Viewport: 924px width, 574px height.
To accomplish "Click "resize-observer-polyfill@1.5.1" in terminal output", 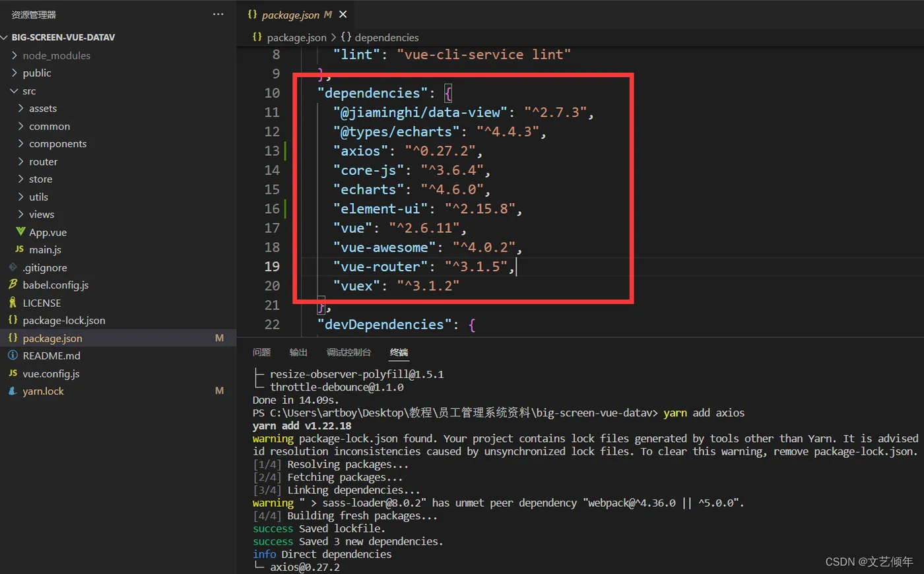I will 357,374.
